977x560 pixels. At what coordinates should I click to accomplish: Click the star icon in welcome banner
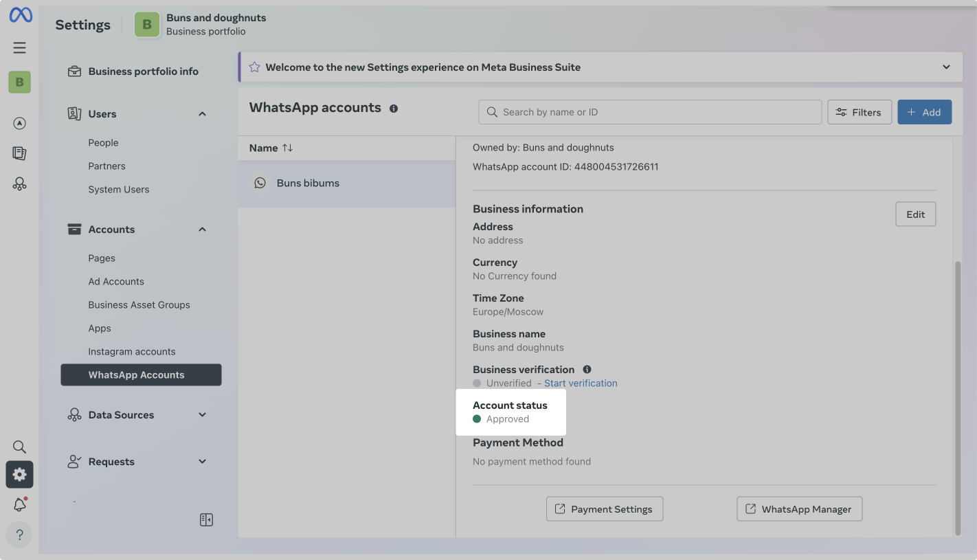254,67
